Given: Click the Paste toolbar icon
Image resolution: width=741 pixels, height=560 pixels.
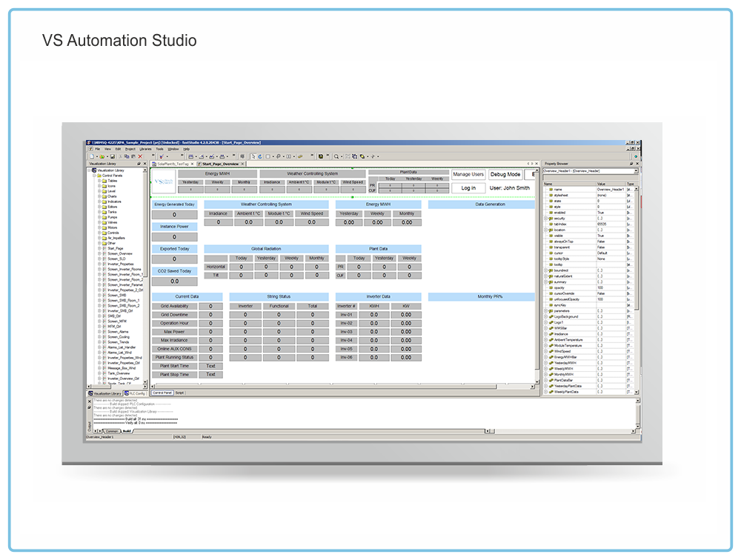Looking at the screenshot, I should (x=133, y=156).
